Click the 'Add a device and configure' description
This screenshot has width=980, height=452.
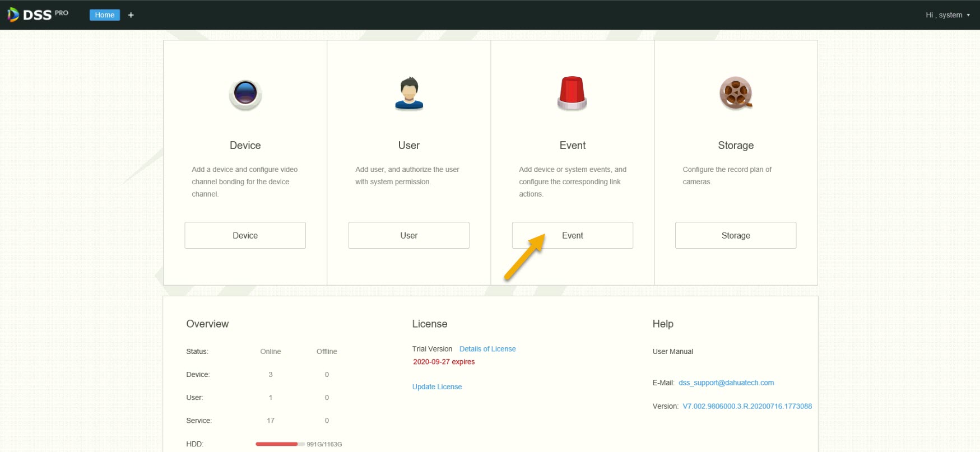[245, 182]
